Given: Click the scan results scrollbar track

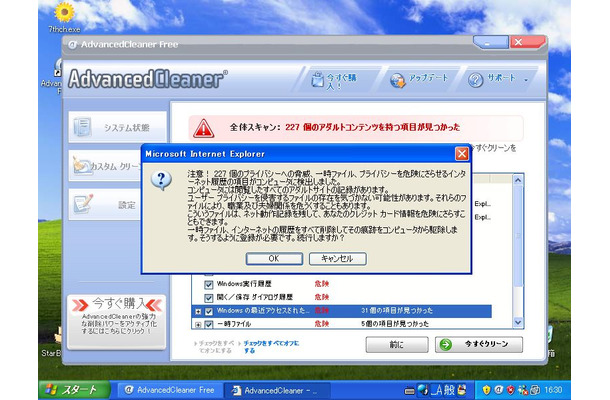Looking at the screenshot, I should pyautogui.click(x=518, y=251).
